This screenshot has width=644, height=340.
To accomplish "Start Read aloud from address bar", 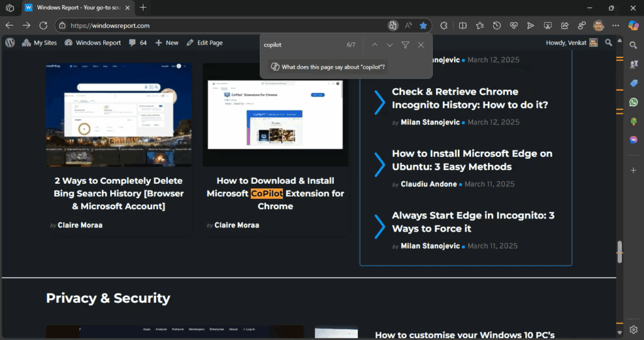I will pos(408,25).
